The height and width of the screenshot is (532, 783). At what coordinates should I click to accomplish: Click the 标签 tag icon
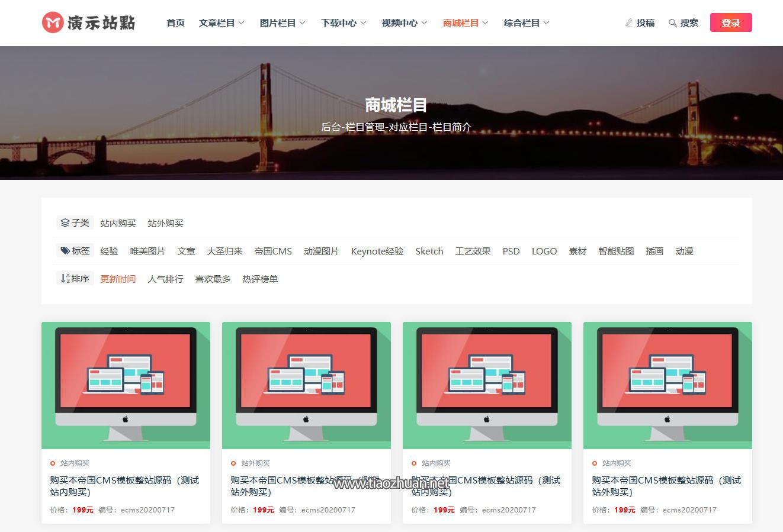click(65, 251)
